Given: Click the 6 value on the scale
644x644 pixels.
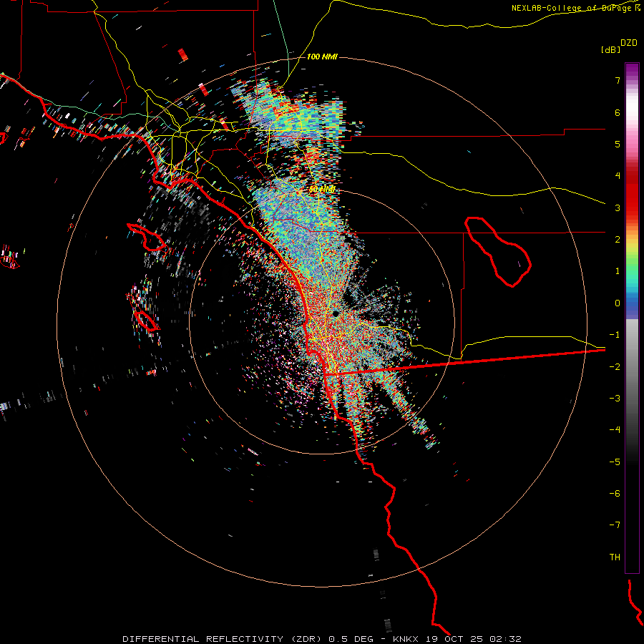Looking at the screenshot, I should click(618, 112).
